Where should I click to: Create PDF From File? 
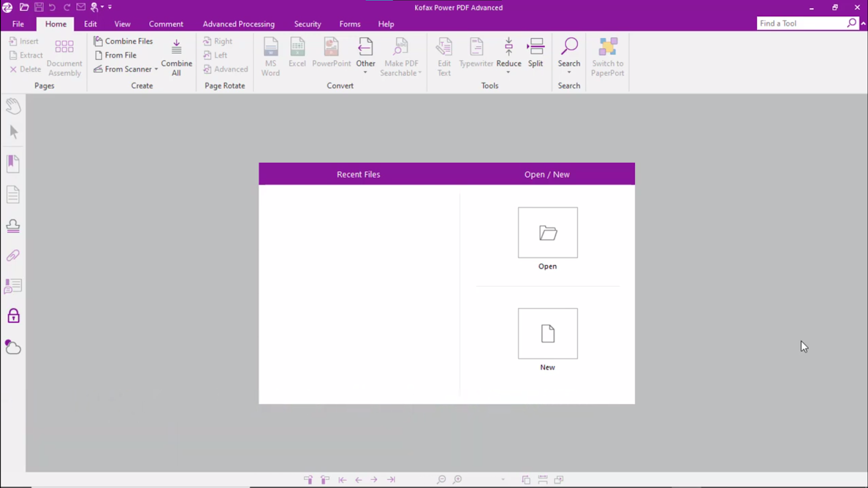(x=116, y=55)
